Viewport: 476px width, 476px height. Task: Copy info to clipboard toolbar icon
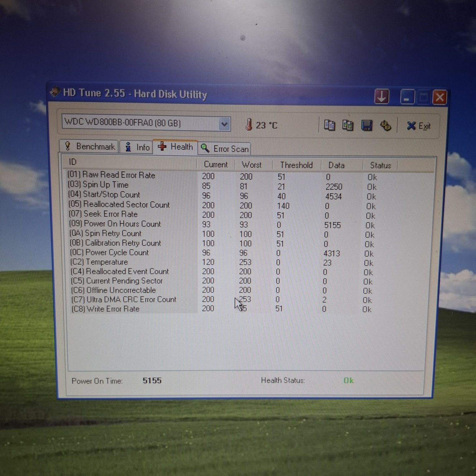(x=329, y=126)
